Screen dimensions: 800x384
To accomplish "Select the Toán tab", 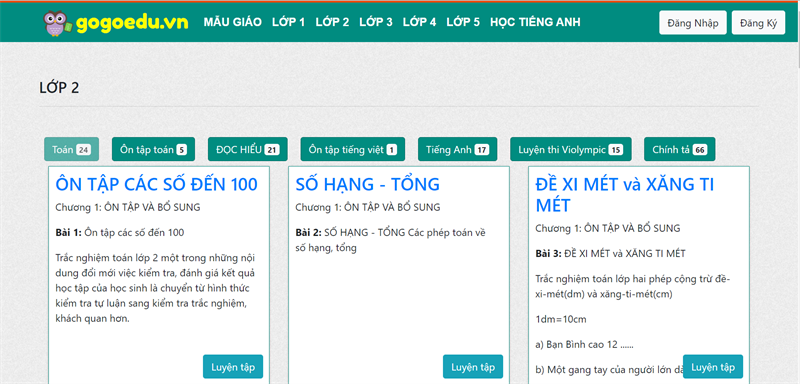I will pyautogui.click(x=71, y=149).
